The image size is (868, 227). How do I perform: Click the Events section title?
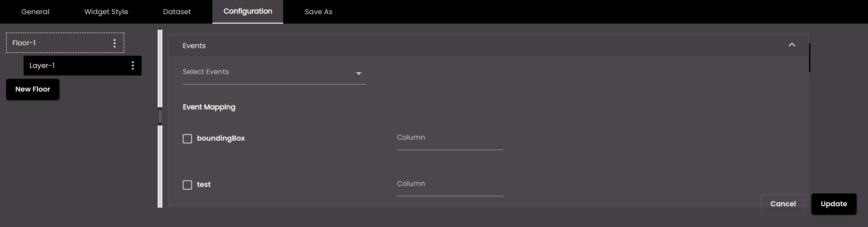click(194, 46)
